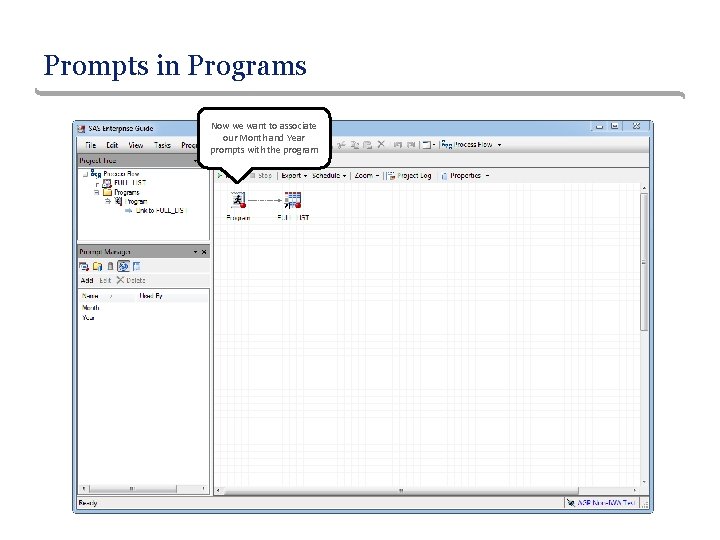Screen dimensions: 720x540
Task: Click the folder icon in Prompt Manager toolbar
Action: (97, 266)
